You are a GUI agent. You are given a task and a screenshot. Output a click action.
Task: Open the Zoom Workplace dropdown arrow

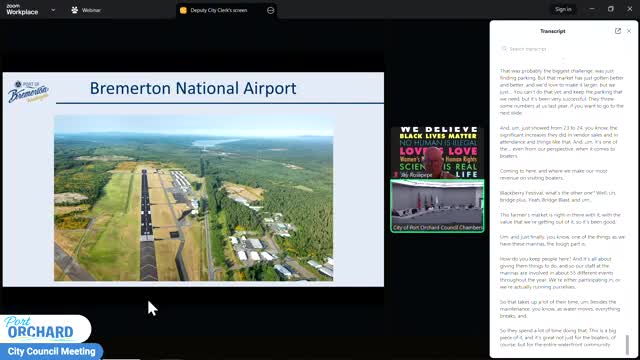tap(53, 10)
